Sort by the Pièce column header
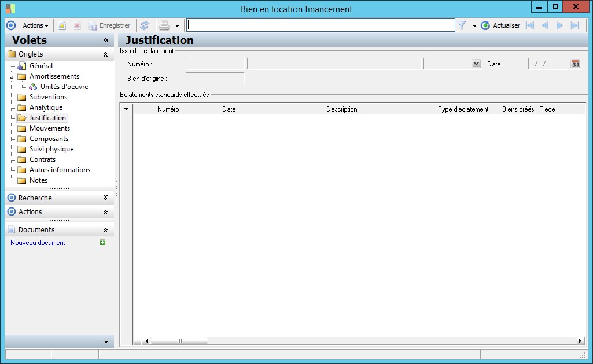593x364 pixels. point(547,109)
